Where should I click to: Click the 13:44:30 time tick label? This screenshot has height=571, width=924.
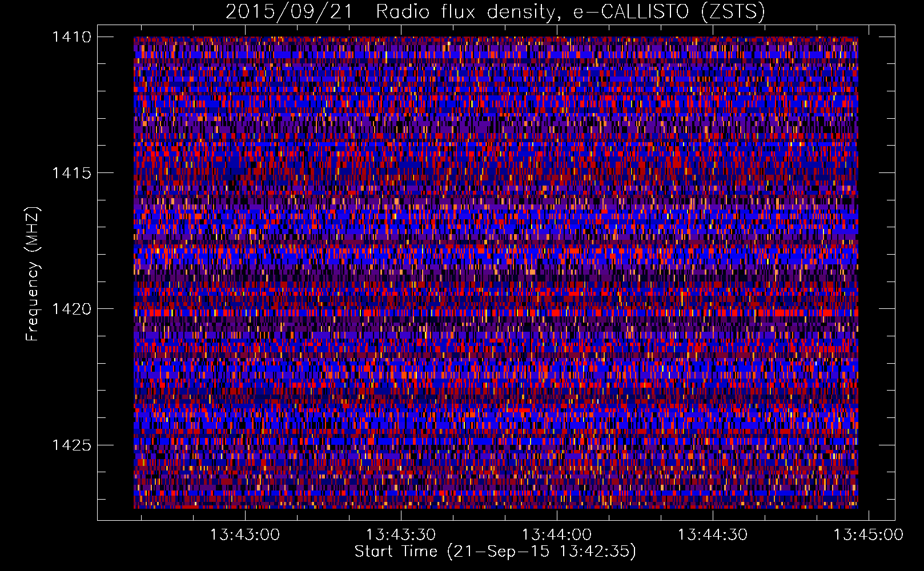[x=712, y=535]
